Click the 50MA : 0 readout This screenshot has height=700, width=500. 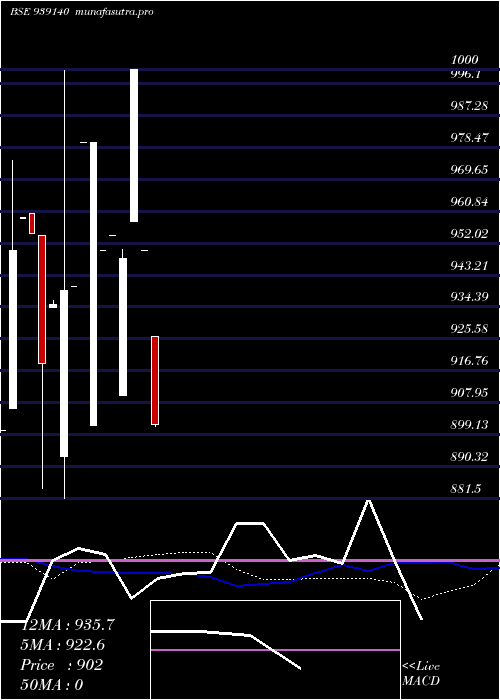[52, 685]
